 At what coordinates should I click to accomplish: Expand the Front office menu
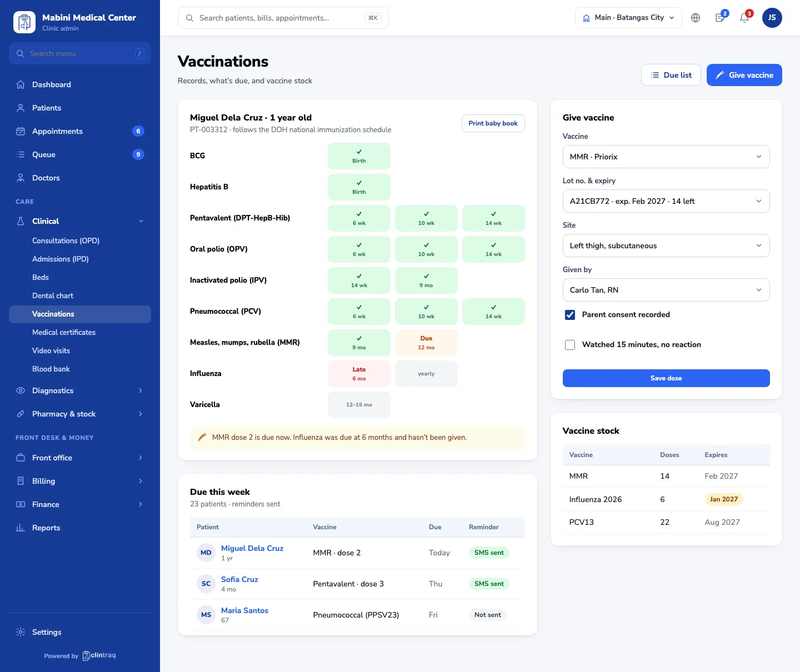[x=80, y=458]
